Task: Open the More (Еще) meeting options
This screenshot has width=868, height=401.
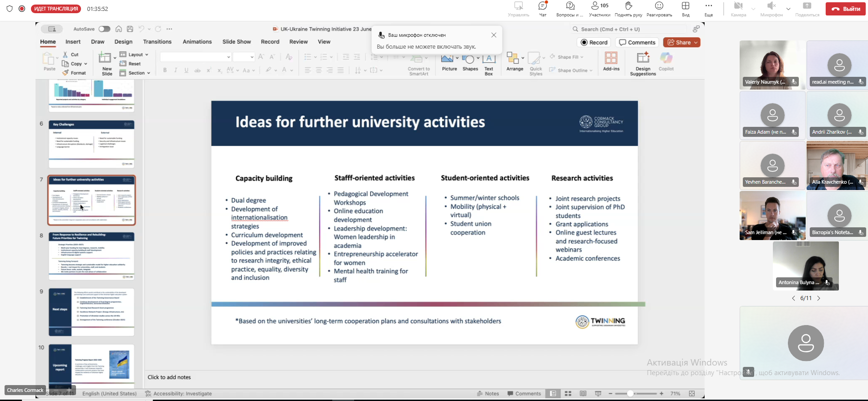Action: tap(709, 9)
